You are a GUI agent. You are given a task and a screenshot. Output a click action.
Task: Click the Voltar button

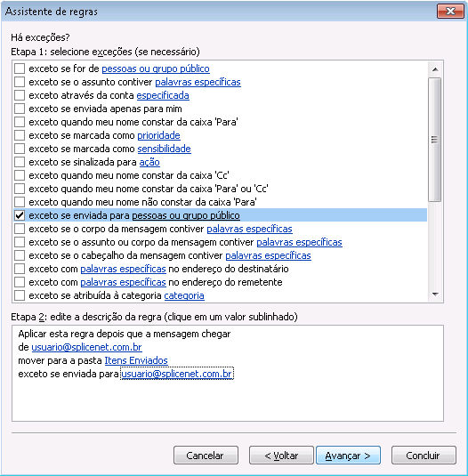click(x=281, y=455)
